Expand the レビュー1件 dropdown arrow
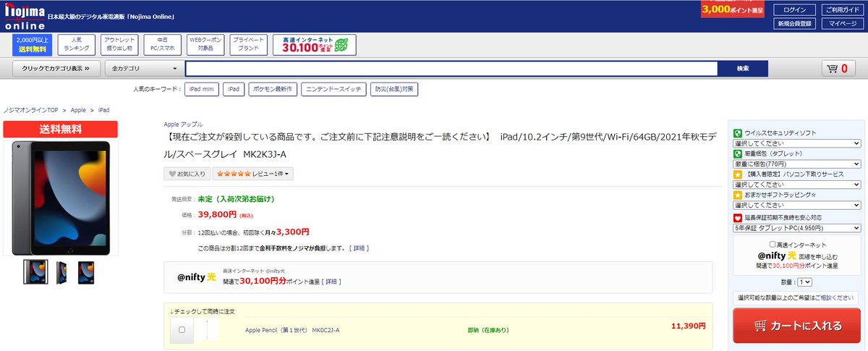This screenshot has height=351, width=868. click(287, 174)
